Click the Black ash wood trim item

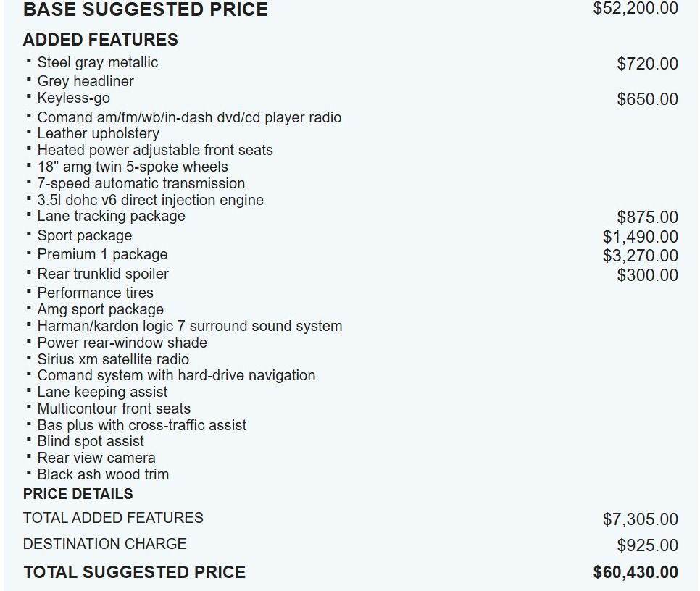103,475
